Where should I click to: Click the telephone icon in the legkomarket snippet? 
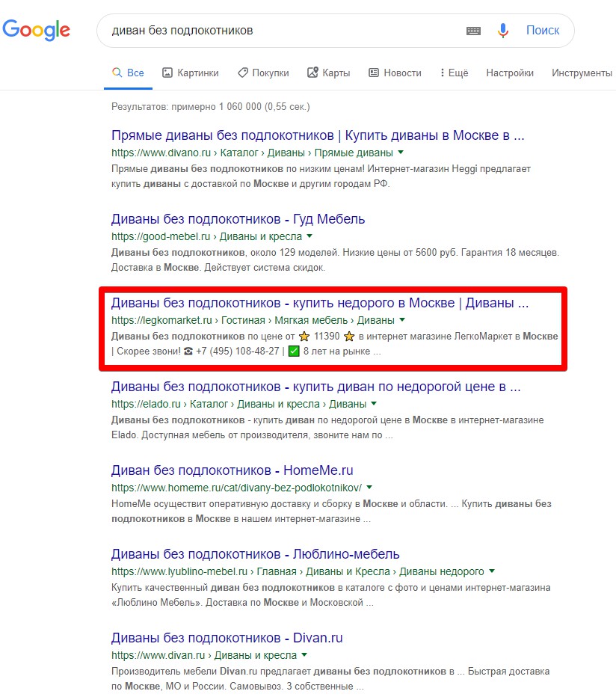[x=188, y=351]
